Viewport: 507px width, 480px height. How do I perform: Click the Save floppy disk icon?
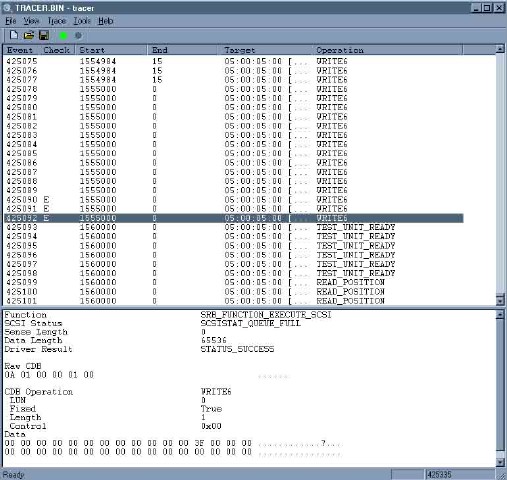(x=44, y=35)
